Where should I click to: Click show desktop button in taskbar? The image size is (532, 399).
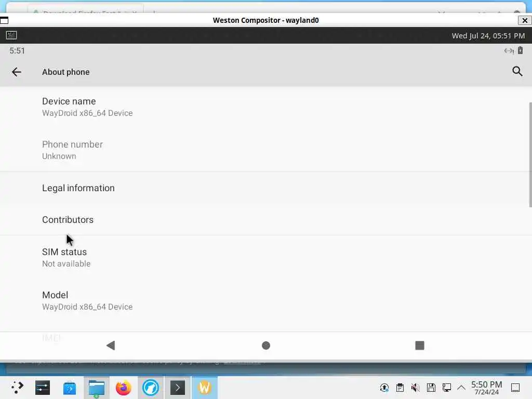click(515, 388)
